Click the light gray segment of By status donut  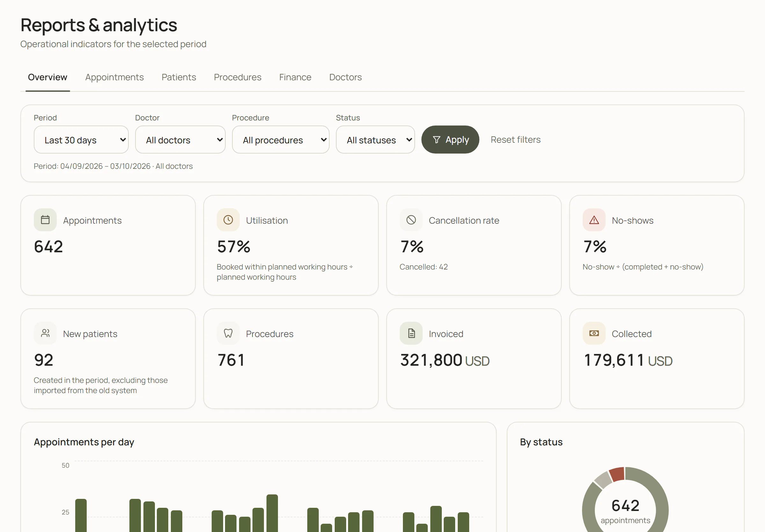pos(604,480)
